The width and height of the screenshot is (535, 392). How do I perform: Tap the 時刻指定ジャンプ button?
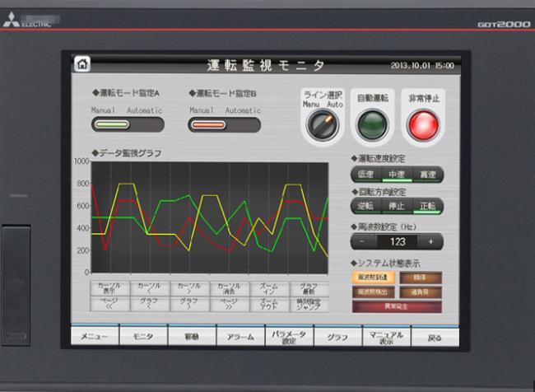(x=309, y=304)
